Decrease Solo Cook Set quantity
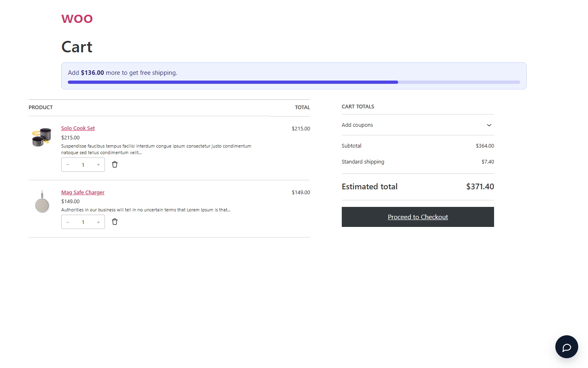The width and height of the screenshot is (588, 368). tap(68, 165)
